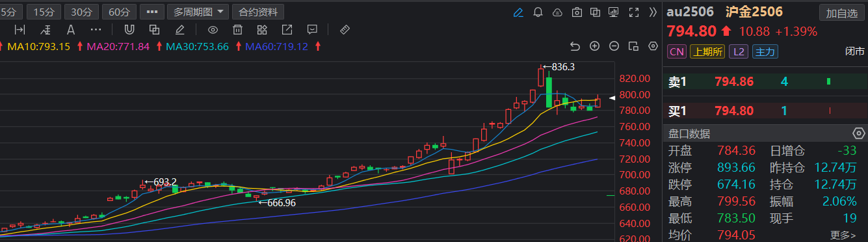Click the MA60:719.12 indicator label
This screenshot has height=242, width=868.
tap(277, 46)
